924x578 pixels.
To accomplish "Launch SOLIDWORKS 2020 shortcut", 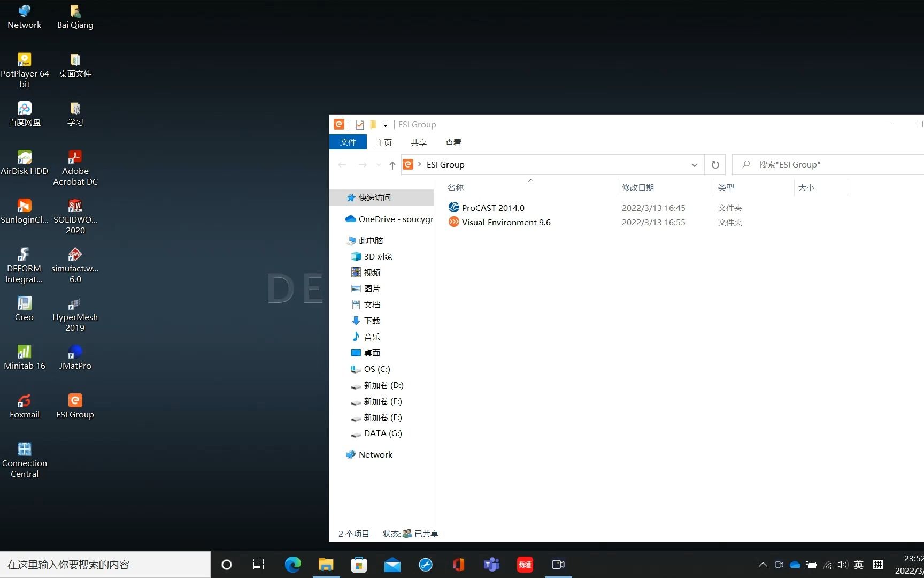I will click(x=75, y=216).
